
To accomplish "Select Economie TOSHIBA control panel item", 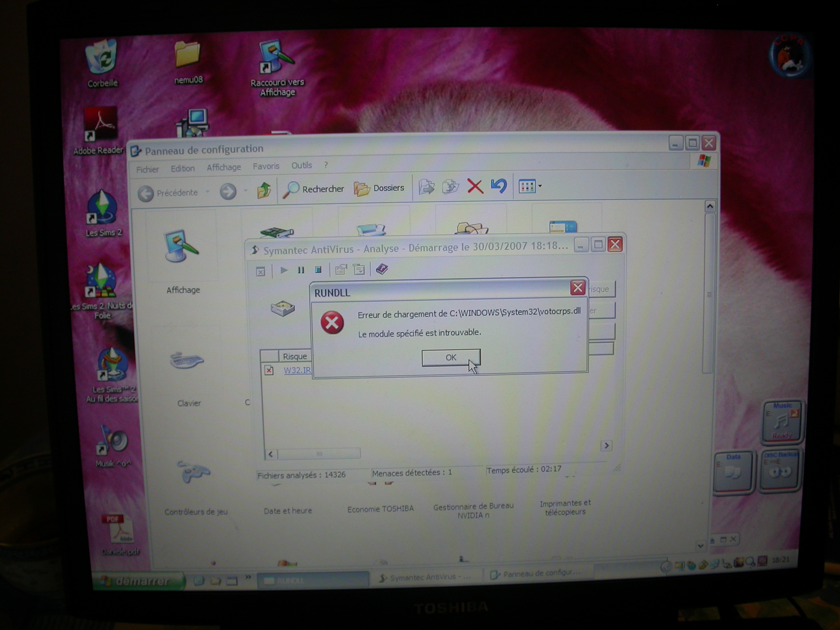I will [380, 508].
